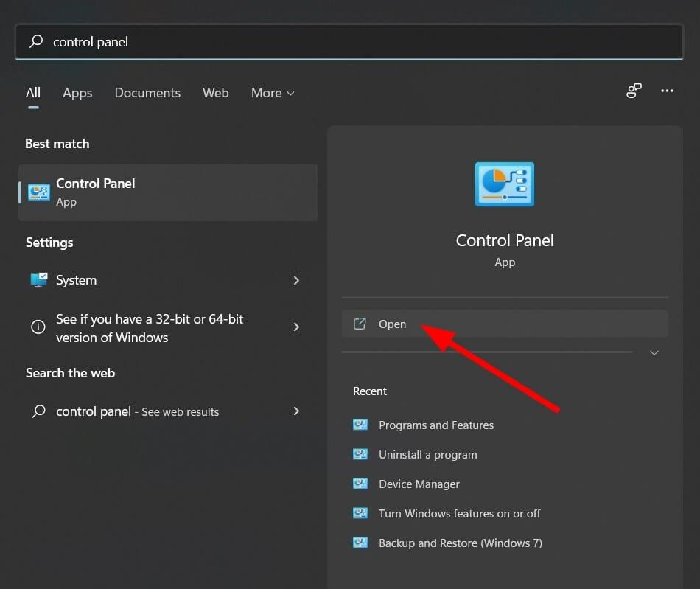Image resolution: width=700 pixels, height=589 pixels.
Task: Open Uninstall a program from Recent
Action: [x=427, y=454]
